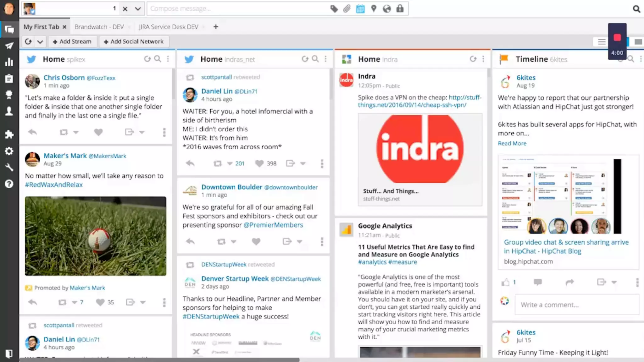Open the lock privacy icon in composer
The width and height of the screenshot is (644, 362).
(x=400, y=9)
